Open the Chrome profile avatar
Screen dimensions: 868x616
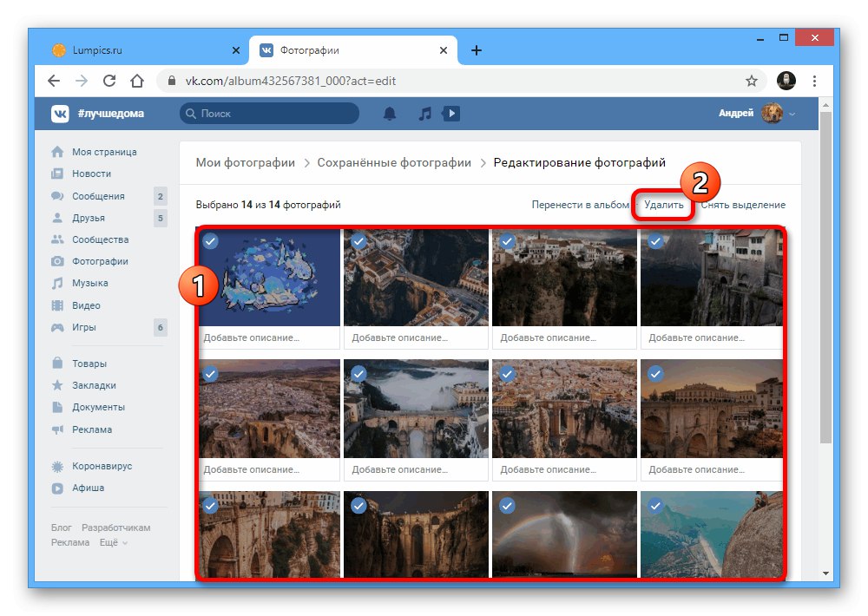pyautogui.click(x=786, y=81)
